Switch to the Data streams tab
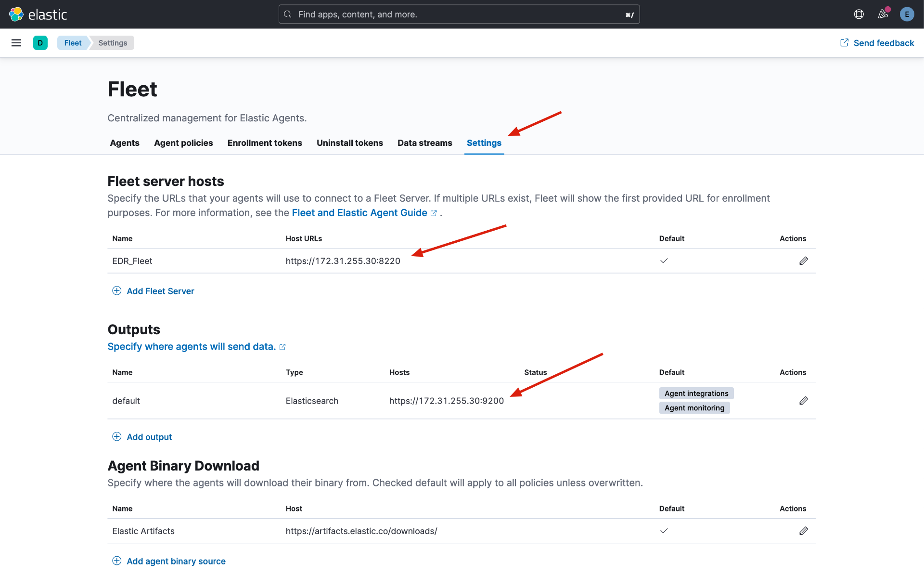The width and height of the screenshot is (924, 576). pos(425,143)
